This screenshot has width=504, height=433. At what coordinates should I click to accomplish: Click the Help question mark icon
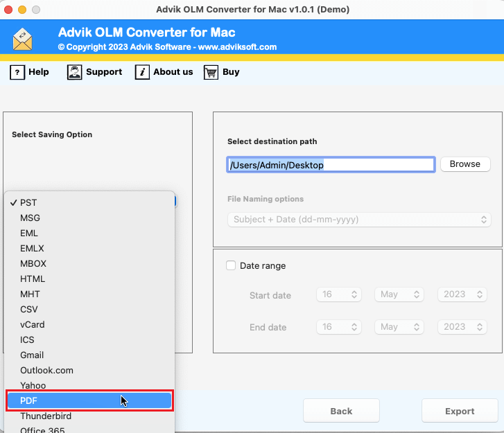[x=17, y=72]
